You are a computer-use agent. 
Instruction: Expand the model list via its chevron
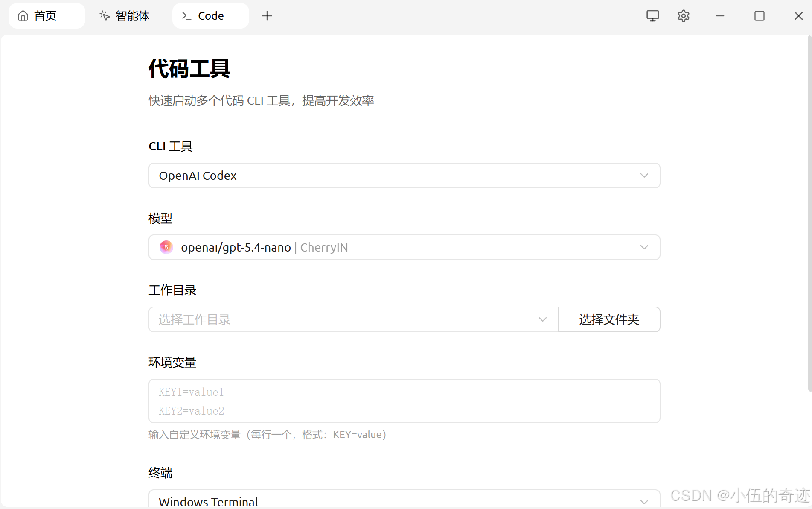(x=644, y=247)
